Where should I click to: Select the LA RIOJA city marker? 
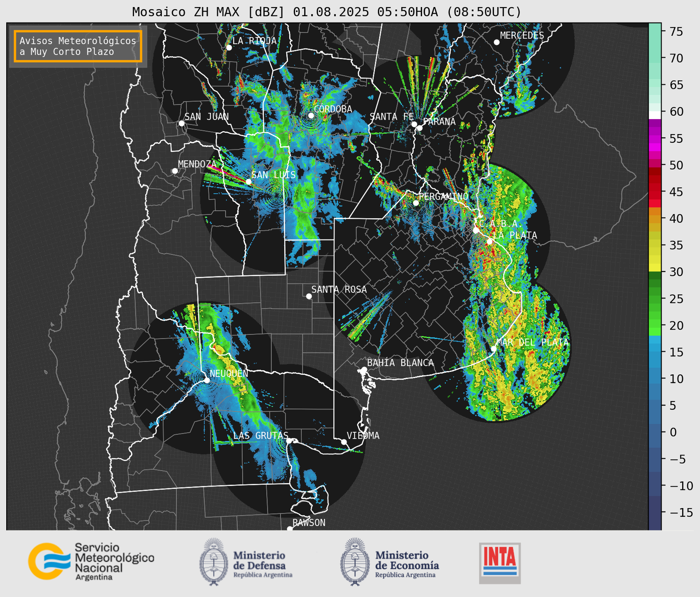[229, 47]
